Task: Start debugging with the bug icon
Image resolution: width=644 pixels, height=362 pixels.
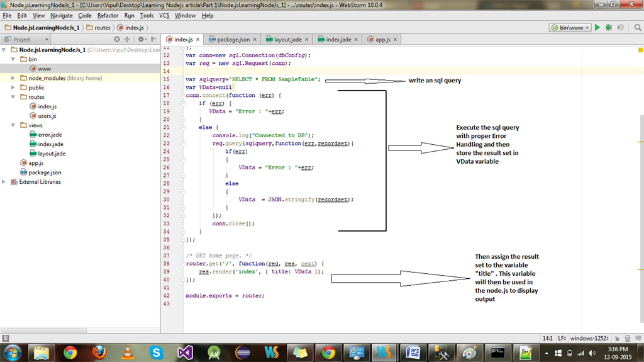Action: click(608, 28)
